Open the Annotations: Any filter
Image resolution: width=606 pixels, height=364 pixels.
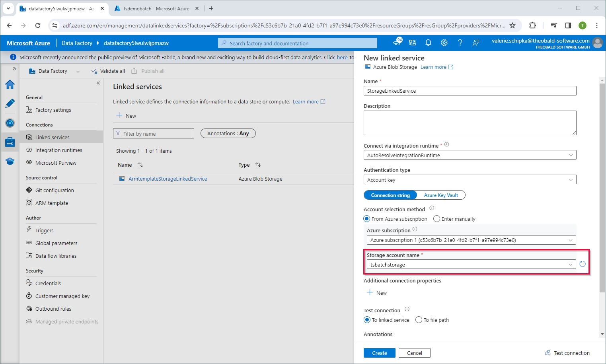tap(228, 134)
